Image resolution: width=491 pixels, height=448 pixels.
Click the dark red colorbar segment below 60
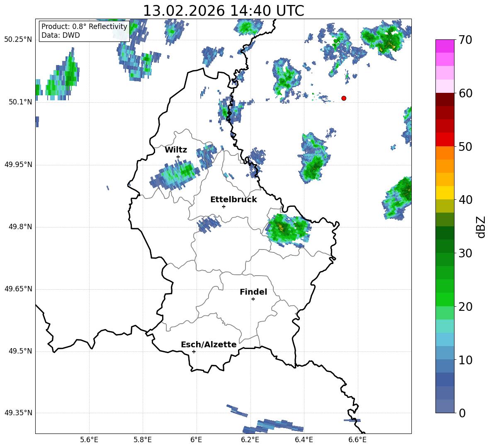445,99
